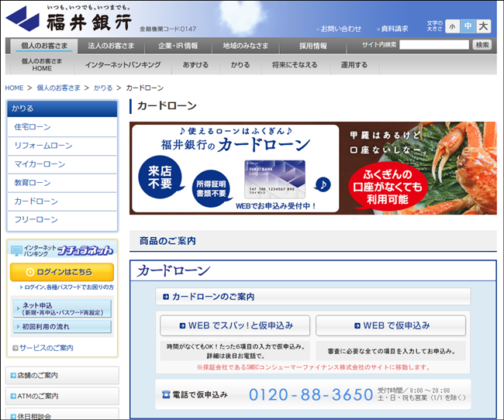Screen dimensions: 504x420
Task: Click the sample bank card image
Action: click(274, 179)
